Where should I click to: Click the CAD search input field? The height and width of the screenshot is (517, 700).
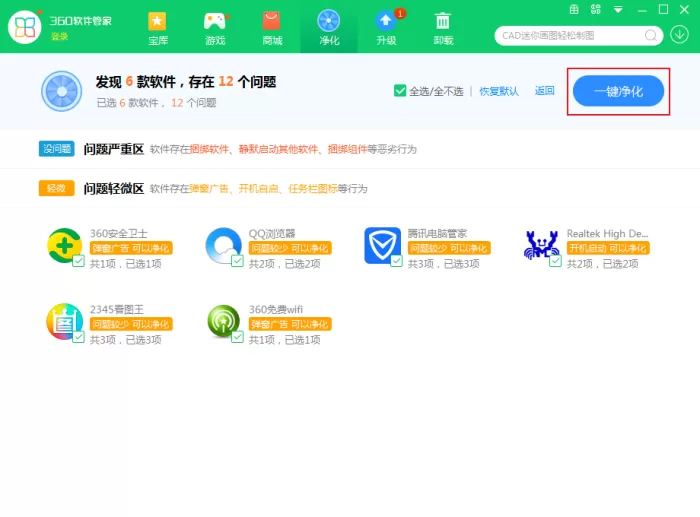[x=571, y=36]
